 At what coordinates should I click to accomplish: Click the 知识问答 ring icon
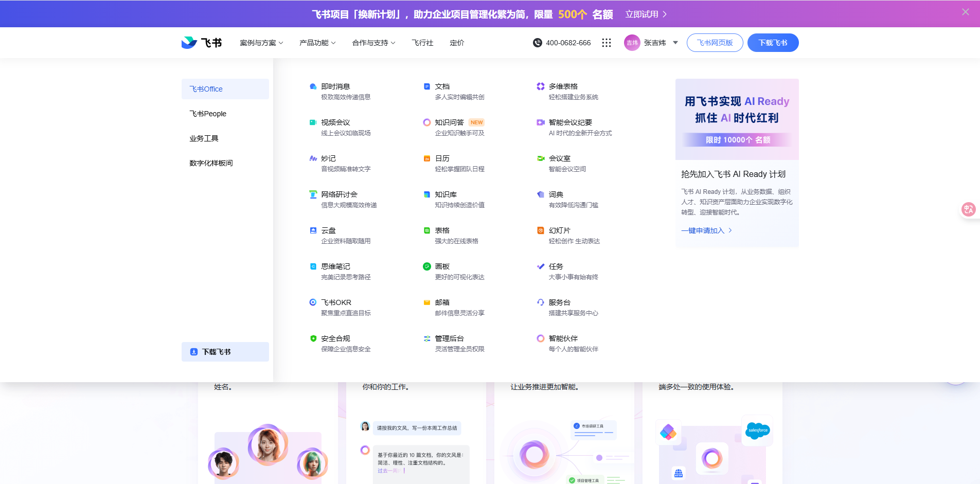tap(426, 122)
